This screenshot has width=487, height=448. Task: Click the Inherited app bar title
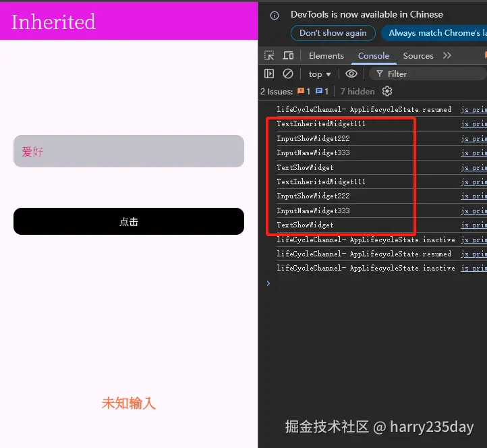[53, 22]
